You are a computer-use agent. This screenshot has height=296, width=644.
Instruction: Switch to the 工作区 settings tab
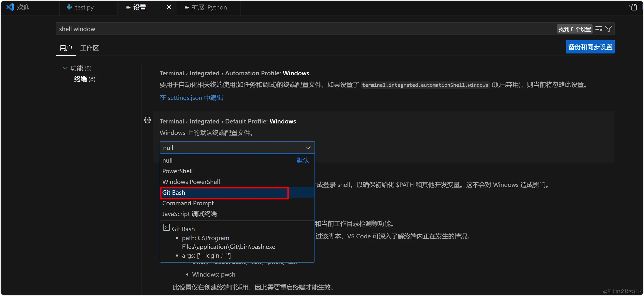89,48
